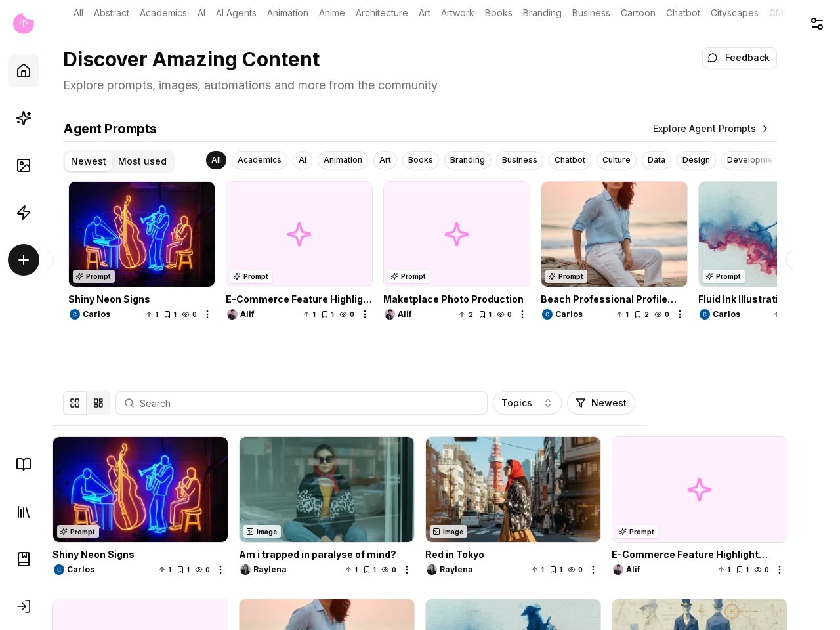Open the Explore Agent Prompts link
The height and width of the screenshot is (630, 840).
(710, 129)
